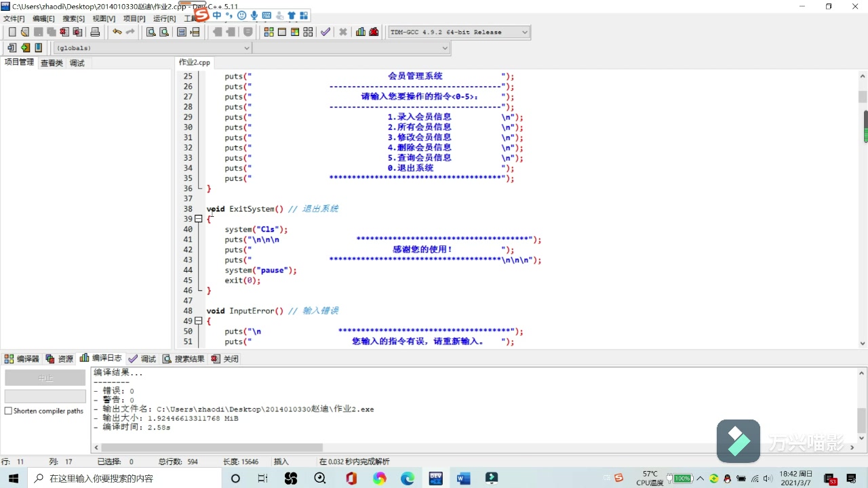Click the Close all files toolbar icon
Screen dimensions: 868x488
point(77,32)
